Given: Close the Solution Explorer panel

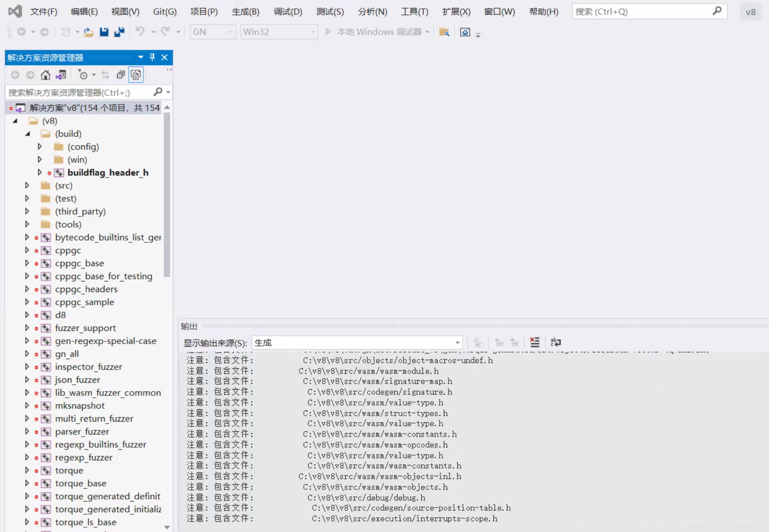Looking at the screenshot, I should click(x=164, y=57).
